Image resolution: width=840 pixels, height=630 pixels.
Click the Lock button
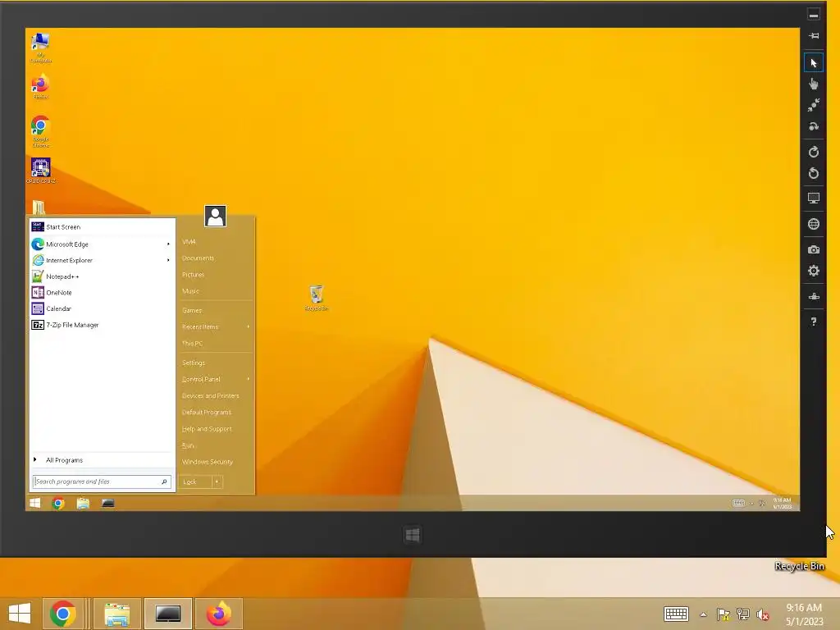195,482
